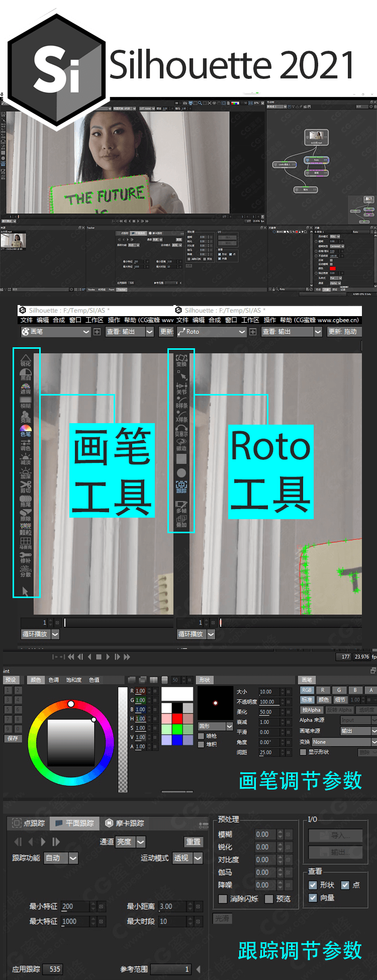Open the 圆形 brush shape dropdown

tap(216, 726)
